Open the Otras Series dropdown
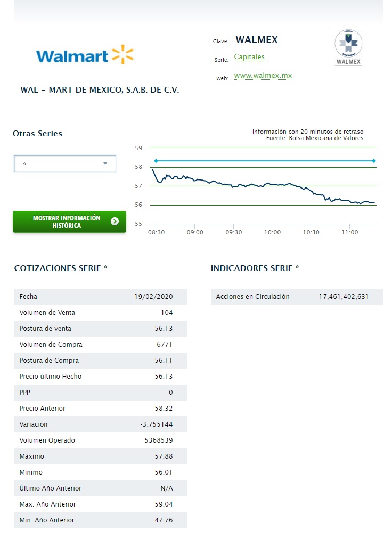 tap(65, 164)
